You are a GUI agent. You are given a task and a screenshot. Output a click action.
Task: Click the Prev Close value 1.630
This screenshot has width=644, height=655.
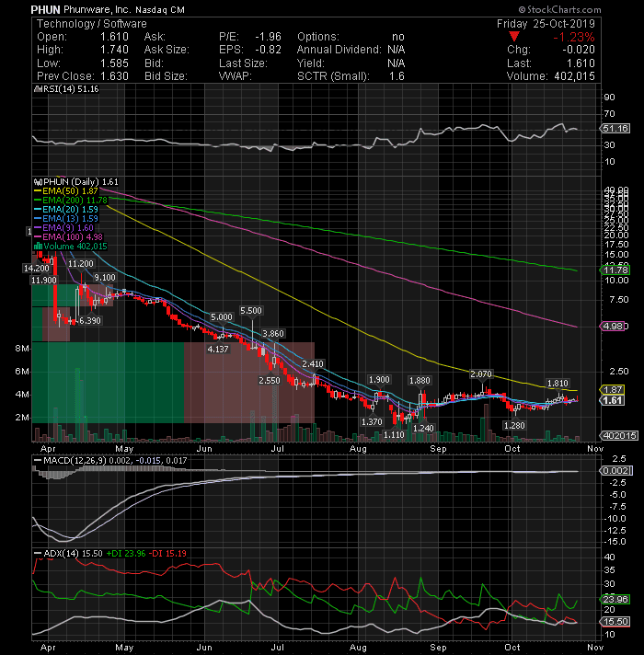[114, 76]
